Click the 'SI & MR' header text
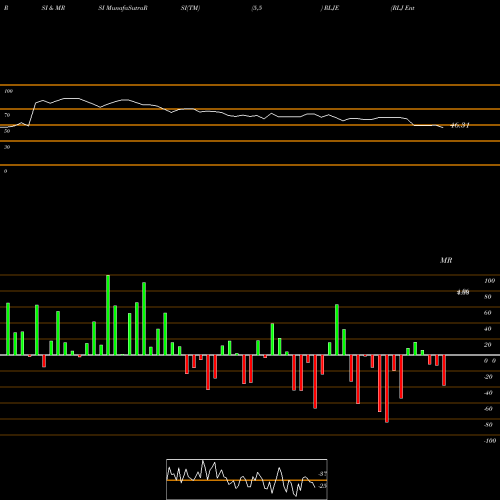Image resolution: width=500 pixels, height=500 pixels. [x=53, y=8]
